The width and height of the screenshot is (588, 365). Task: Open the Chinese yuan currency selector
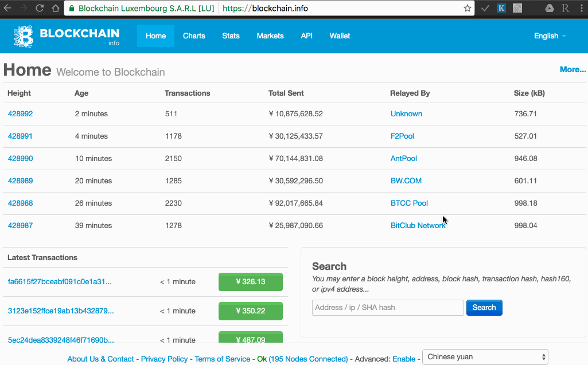pyautogui.click(x=485, y=357)
